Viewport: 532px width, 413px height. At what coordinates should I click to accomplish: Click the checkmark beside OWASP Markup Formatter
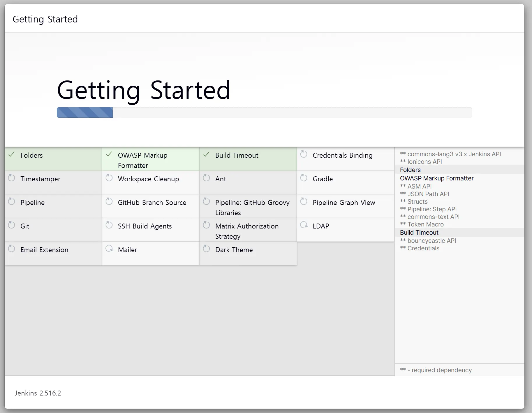click(x=109, y=154)
